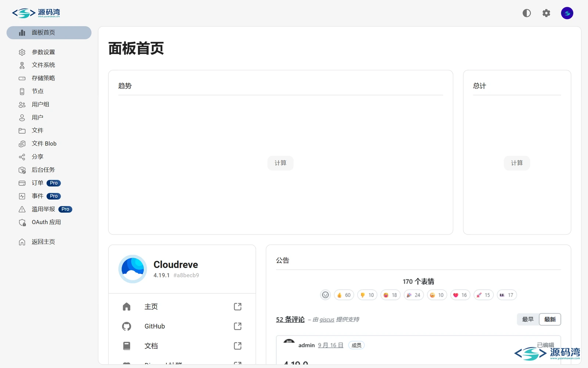588x368 pixels.
Task: Click the 文件 Blob icon
Action: tap(22, 144)
